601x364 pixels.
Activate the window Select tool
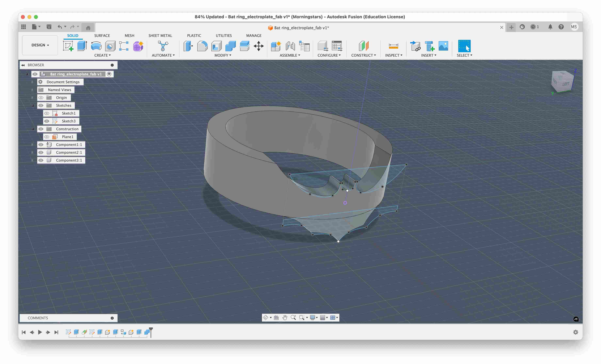464,46
